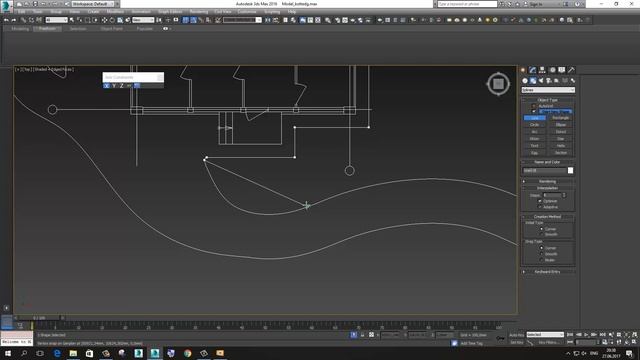The image size is (640, 360).
Task: Collapse the Creation Method rollout
Action: [548, 217]
